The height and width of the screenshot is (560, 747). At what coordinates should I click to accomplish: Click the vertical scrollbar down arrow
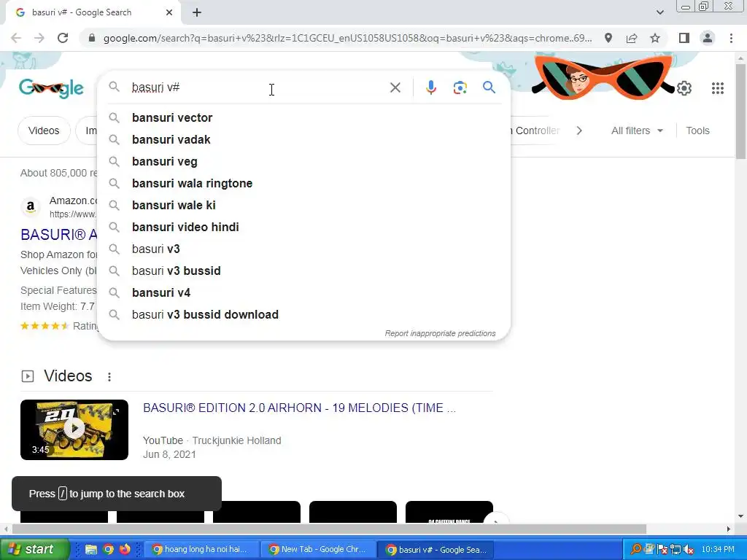pos(740,516)
